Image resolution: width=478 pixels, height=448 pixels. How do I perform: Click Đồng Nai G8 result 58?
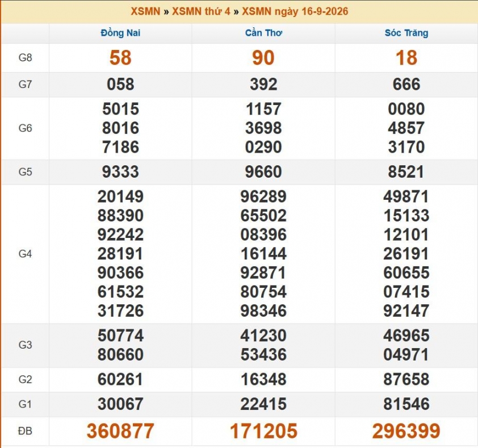[120, 58]
